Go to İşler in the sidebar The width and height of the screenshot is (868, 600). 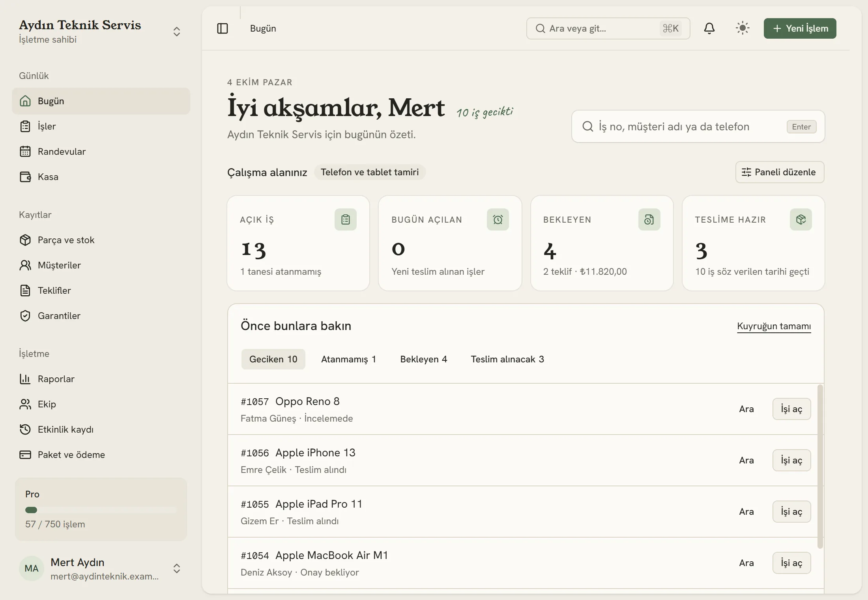[x=101, y=126]
